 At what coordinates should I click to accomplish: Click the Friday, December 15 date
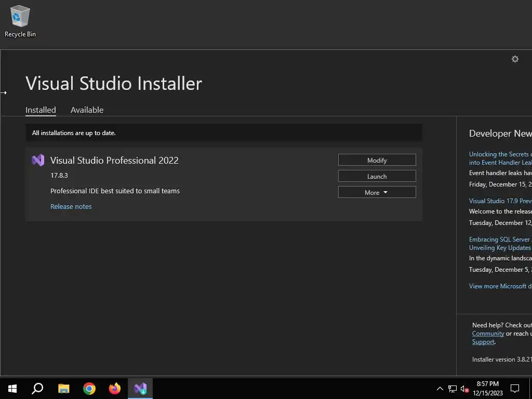coord(500,184)
